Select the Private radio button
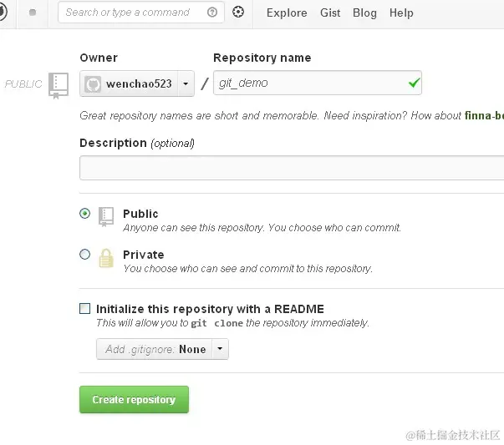504x445 pixels. coord(85,255)
